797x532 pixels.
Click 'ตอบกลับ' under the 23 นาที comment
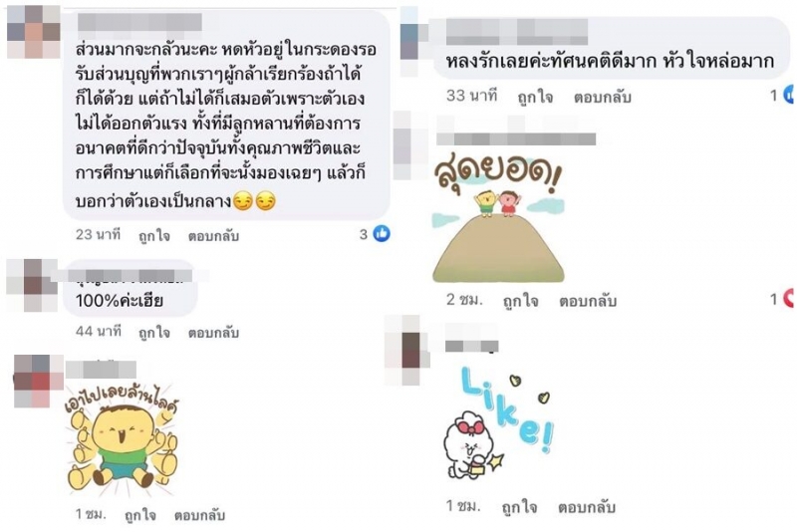pyautogui.click(x=213, y=236)
